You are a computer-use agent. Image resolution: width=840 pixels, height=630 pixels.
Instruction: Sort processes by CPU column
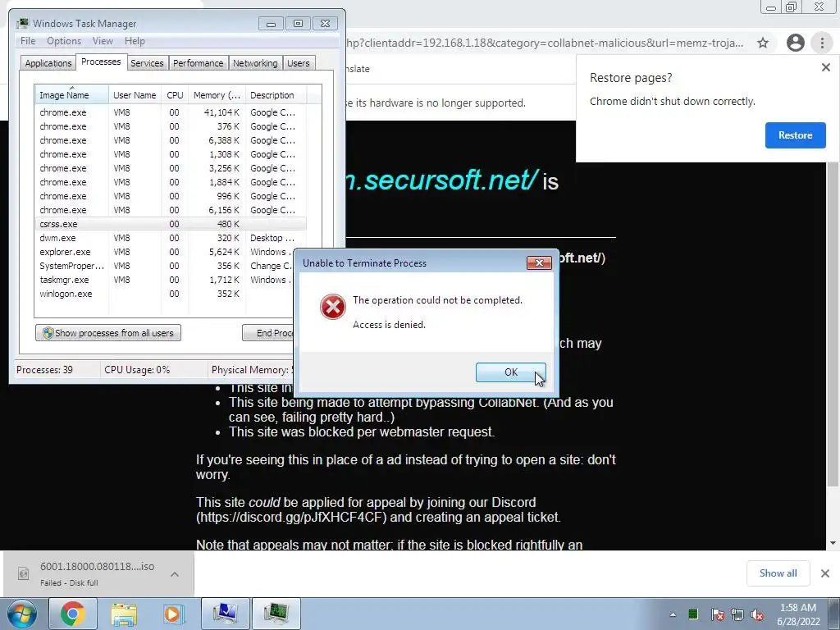tap(175, 95)
